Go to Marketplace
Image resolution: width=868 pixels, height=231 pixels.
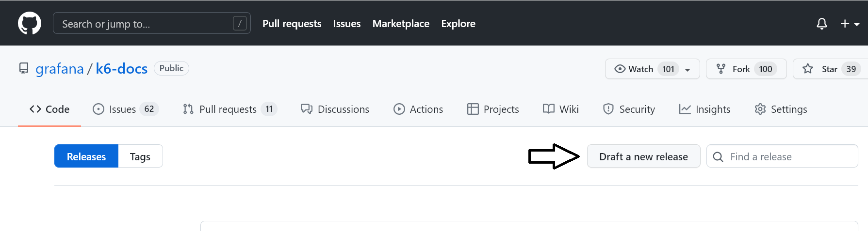coord(401,24)
